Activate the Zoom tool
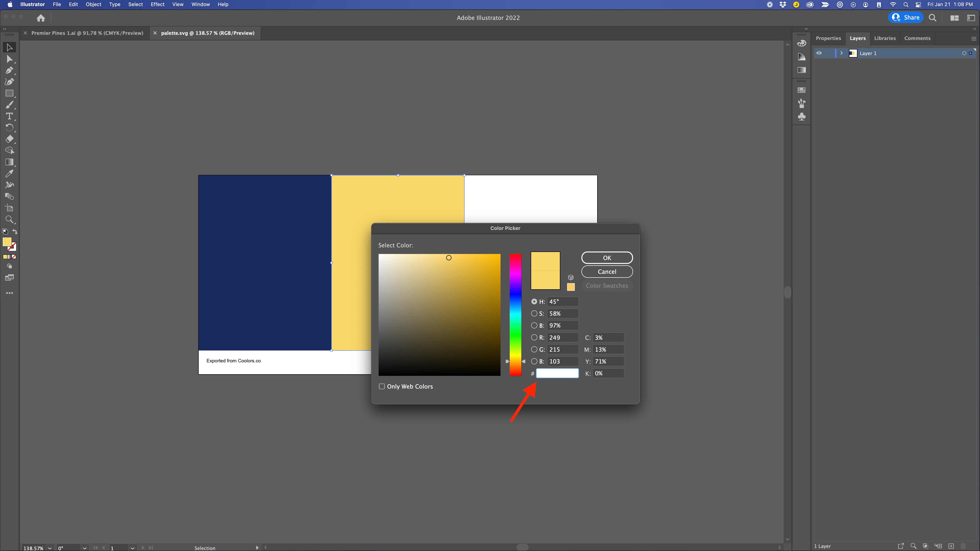This screenshot has width=980, height=551. (x=9, y=219)
